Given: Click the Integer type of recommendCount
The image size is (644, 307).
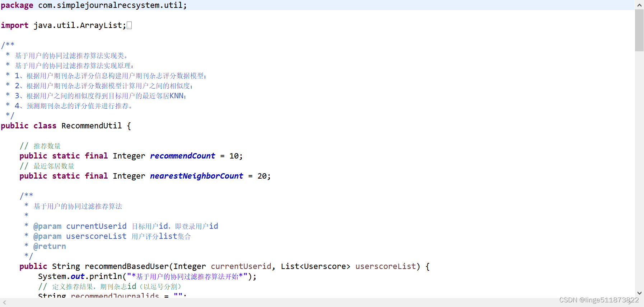Looking at the screenshot, I should (129, 156).
